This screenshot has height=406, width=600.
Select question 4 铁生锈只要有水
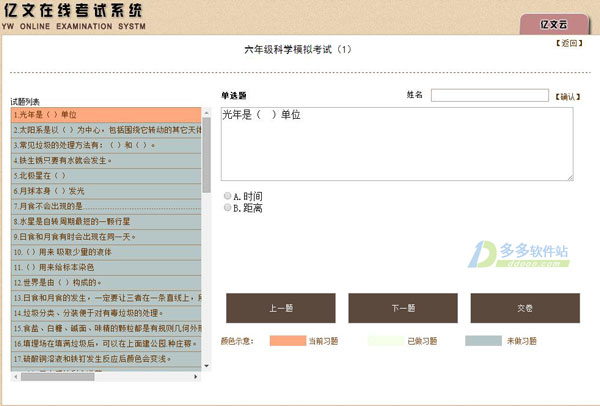[x=106, y=161]
